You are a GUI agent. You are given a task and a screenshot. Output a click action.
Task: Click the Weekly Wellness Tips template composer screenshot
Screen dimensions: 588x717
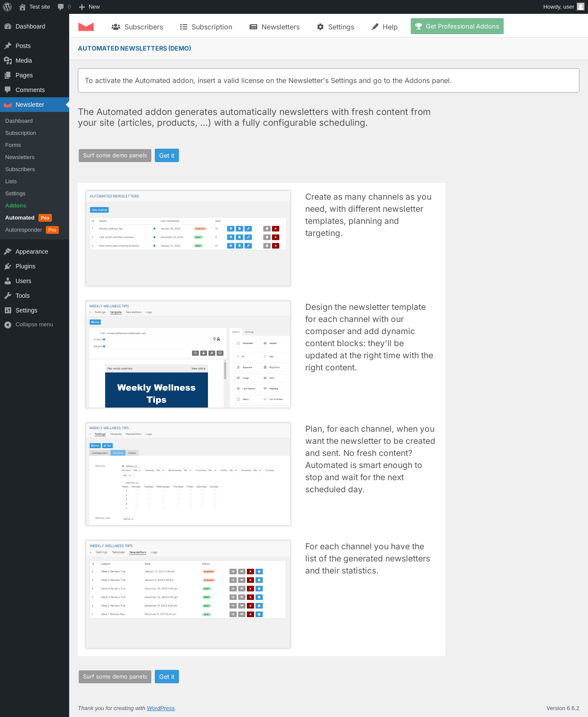[188, 354]
